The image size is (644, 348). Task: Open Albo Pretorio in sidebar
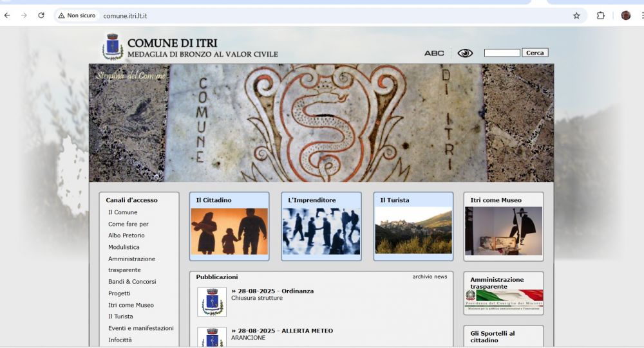[126, 235]
